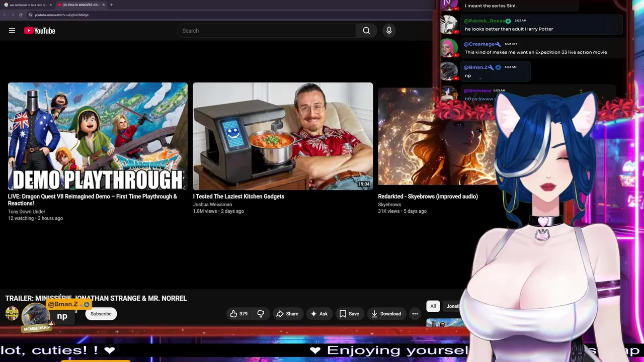The height and width of the screenshot is (362, 644).
Task: Close the TRAILER YouTube browser tab
Action: 104,5
